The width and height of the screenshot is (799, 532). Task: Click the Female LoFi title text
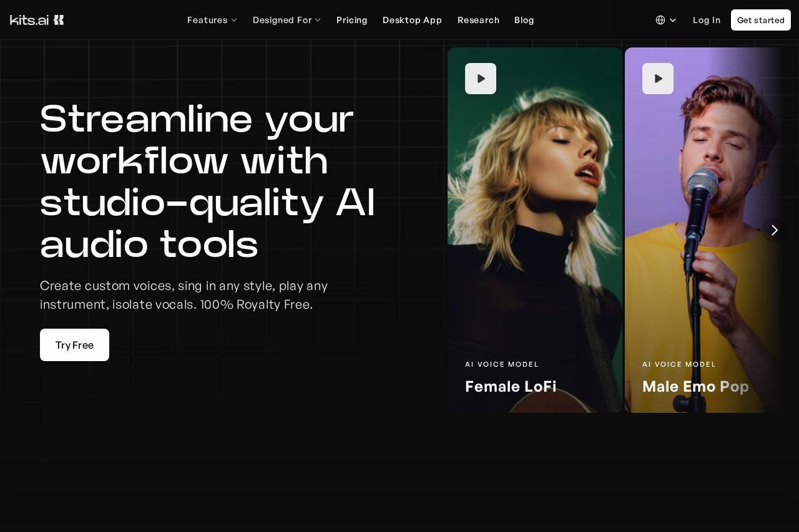click(x=511, y=387)
